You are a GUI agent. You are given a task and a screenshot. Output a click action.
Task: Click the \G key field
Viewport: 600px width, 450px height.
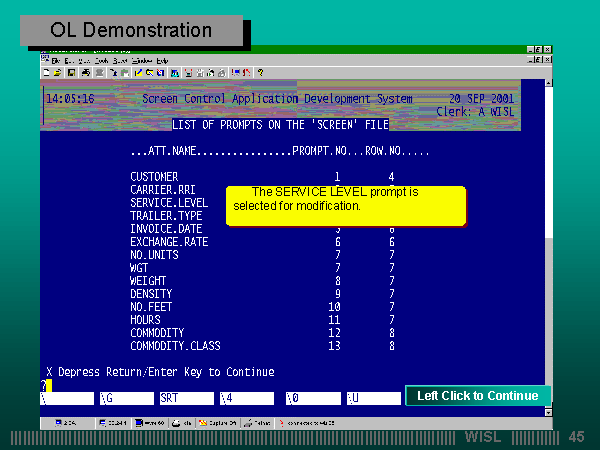[x=128, y=398]
